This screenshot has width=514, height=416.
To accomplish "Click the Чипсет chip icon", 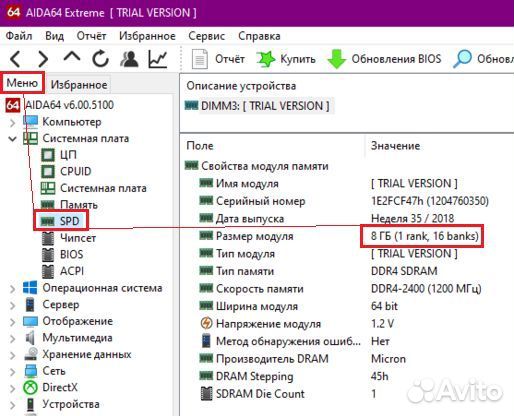I will 48,238.
